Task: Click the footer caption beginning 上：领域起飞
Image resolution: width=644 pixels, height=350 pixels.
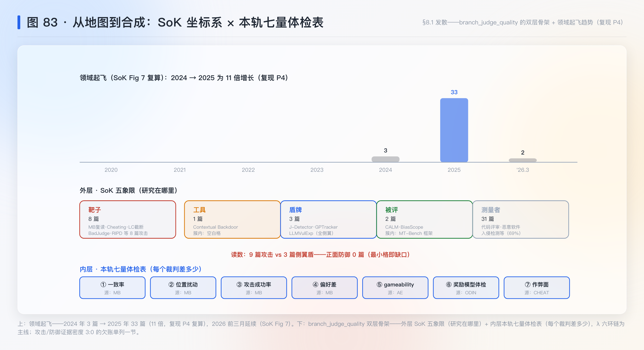Action: (x=321, y=328)
